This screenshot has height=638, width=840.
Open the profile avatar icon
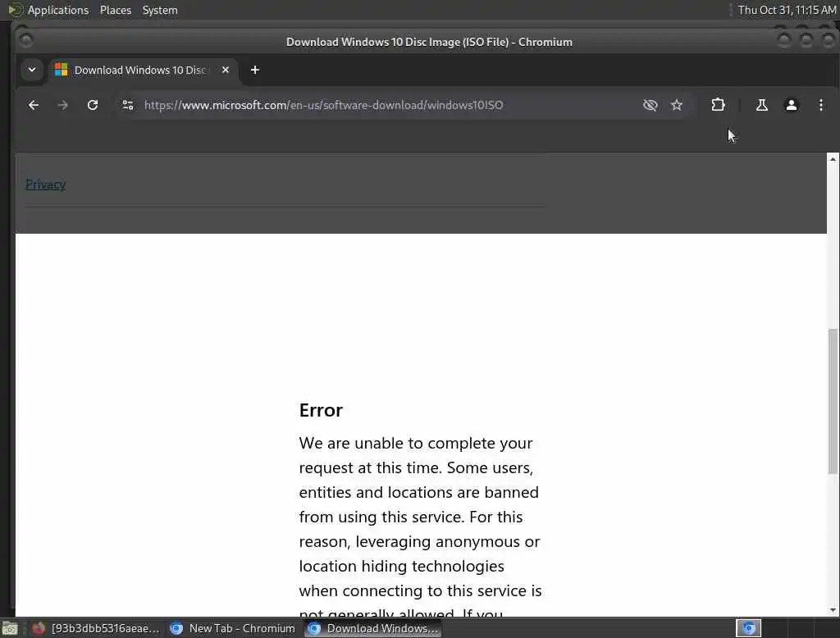coord(792,105)
